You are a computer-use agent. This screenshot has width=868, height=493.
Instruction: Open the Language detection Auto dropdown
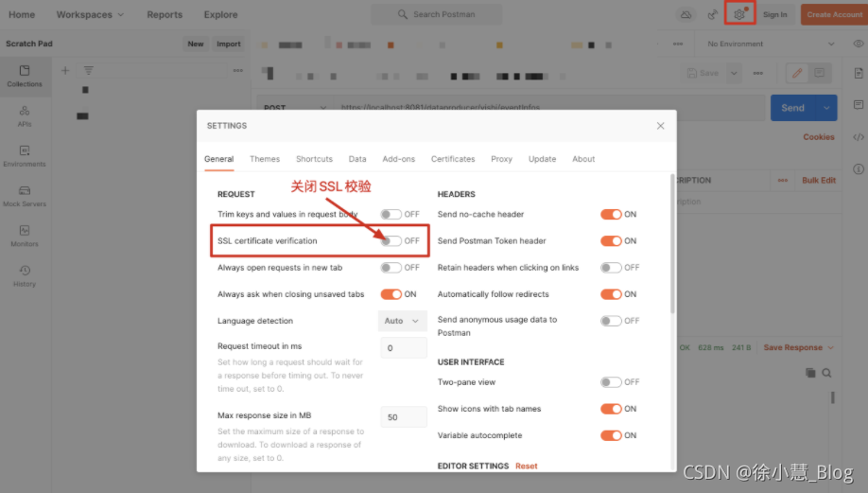403,321
